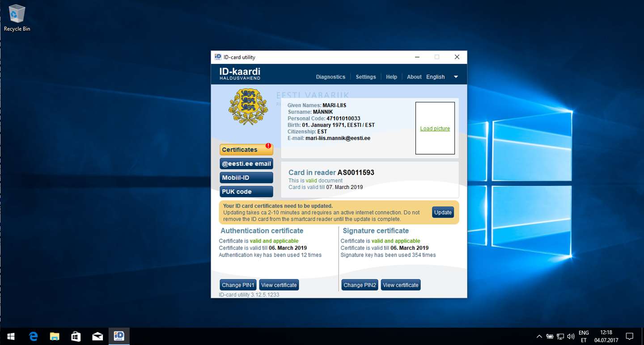The height and width of the screenshot is (345, 644).
Task: Click e-mail mari-liis.mannik@eesti.ee
Action: click(338, 138)
